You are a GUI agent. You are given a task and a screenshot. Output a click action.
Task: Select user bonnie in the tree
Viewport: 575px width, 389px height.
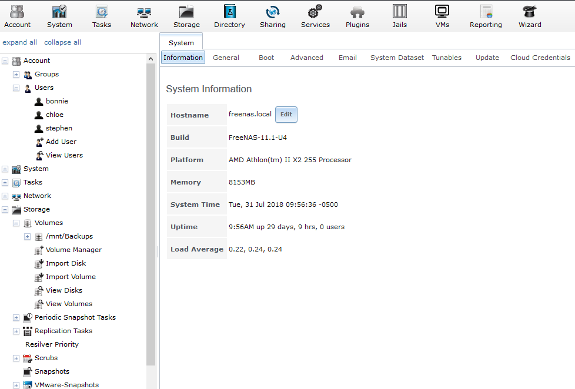coord(57,101)
